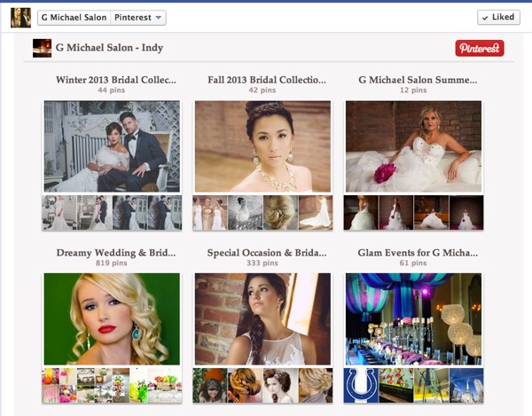Open the Winter 2013 Bridal Collection board title

click(x=116, y=80)
